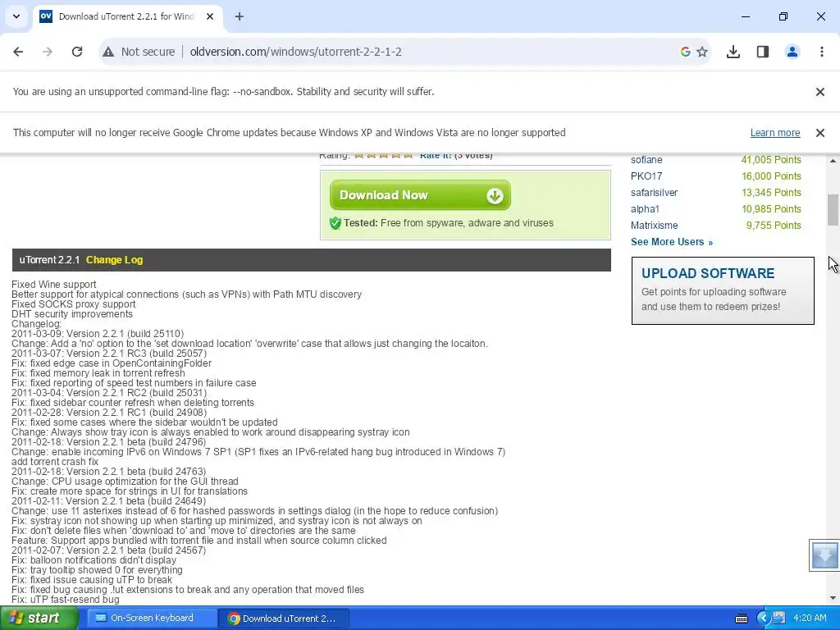Viewport: 840px width, 630px height.
Task: Toggle the Chrome side panel icon
Action: pos(763,52)
